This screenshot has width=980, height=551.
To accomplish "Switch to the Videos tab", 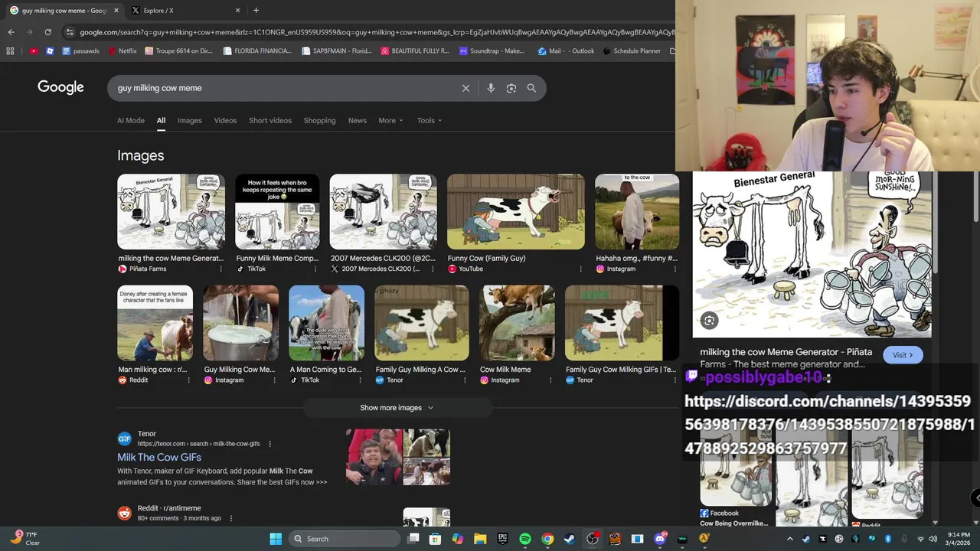I will (x=225, y=120).
